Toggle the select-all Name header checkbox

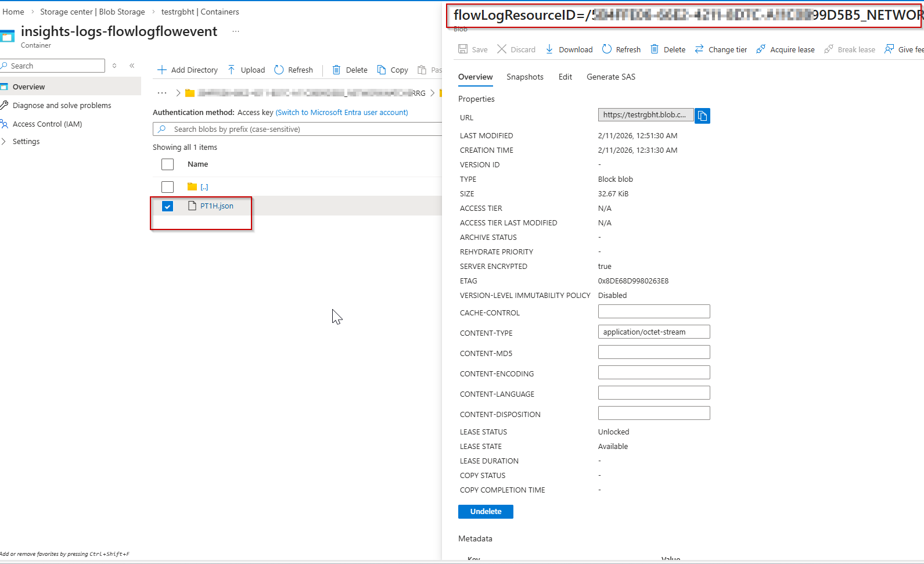pos(167,164)
